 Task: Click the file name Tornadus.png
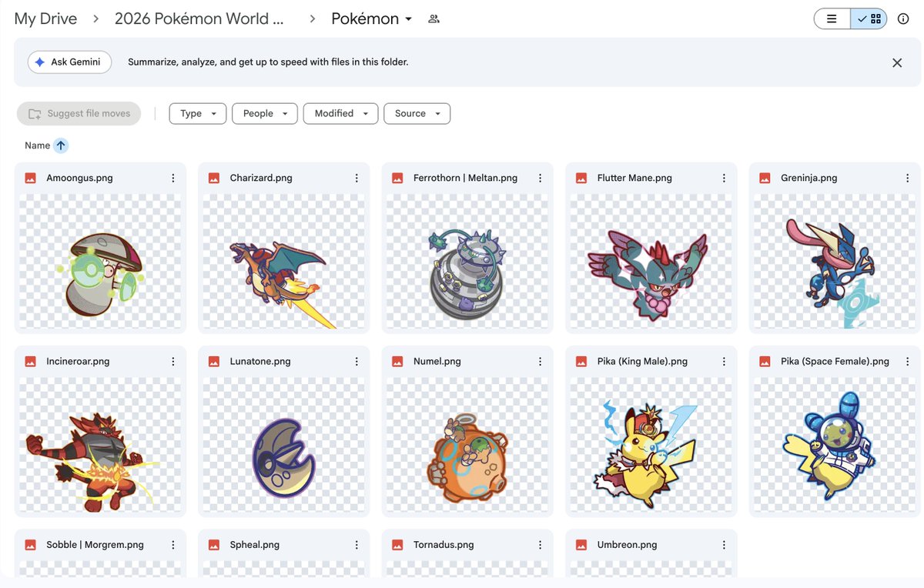(x=444, y=544)
